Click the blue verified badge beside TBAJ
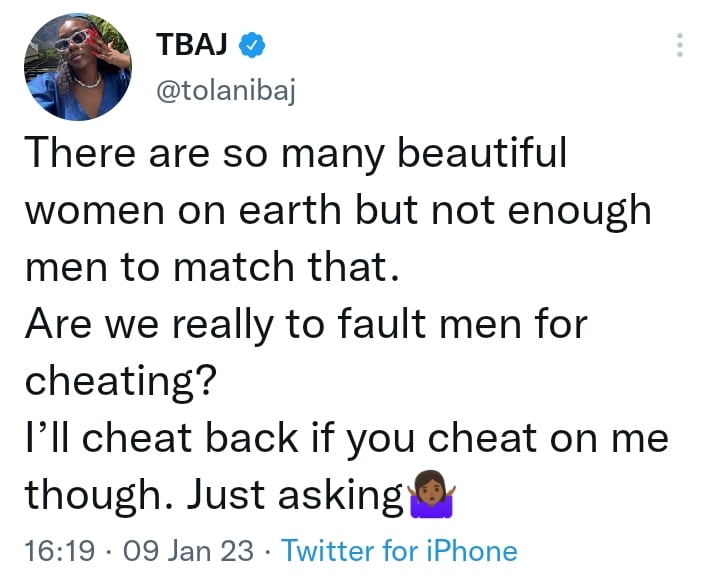720x587 pixels. click(255, 44)
